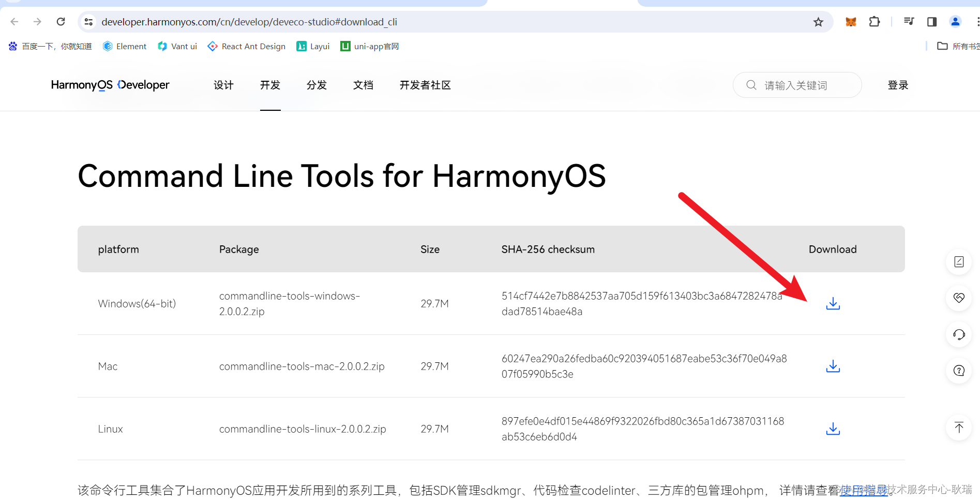
Task: Select the Mac SHA-256 checksum starting 60247ea290
Action: [x=644, y=366]
